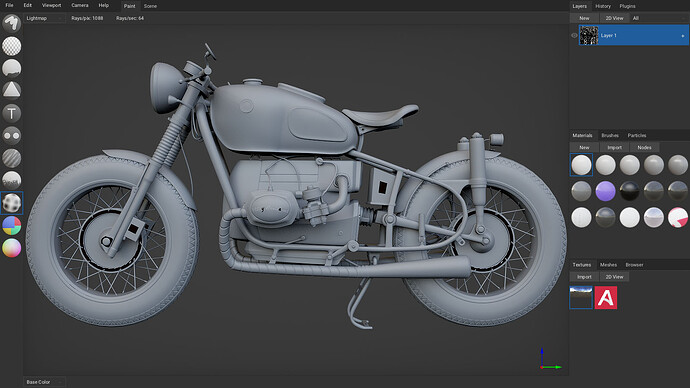Switch to the Scene workspace tab
The image size is (690, 388).
click(x=150, y=6)
